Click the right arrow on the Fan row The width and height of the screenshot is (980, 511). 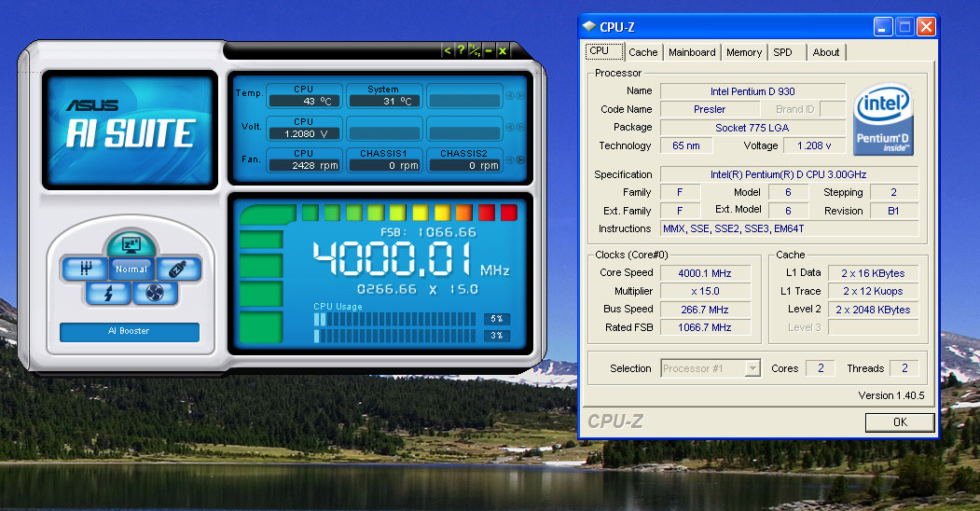point(520,160)
